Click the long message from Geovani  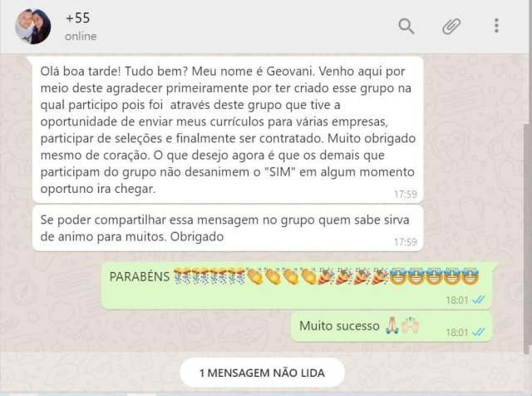point(228,130)
